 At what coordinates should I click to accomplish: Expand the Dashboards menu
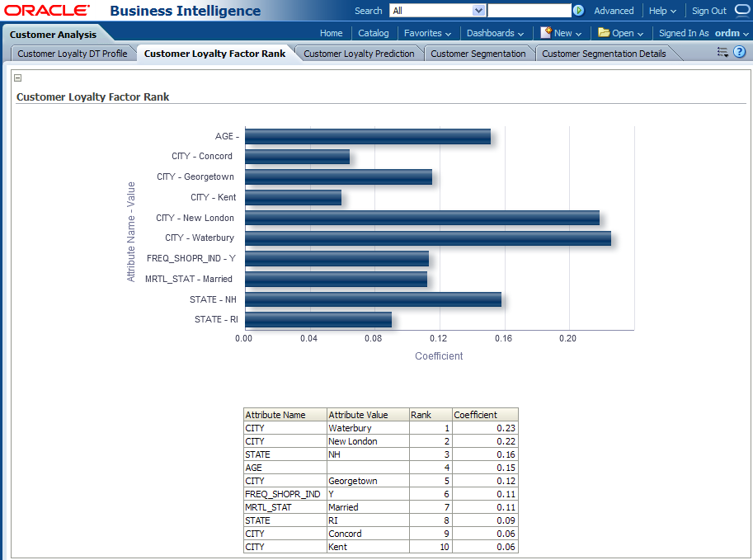pyautogui.click(x=495, y=33)
